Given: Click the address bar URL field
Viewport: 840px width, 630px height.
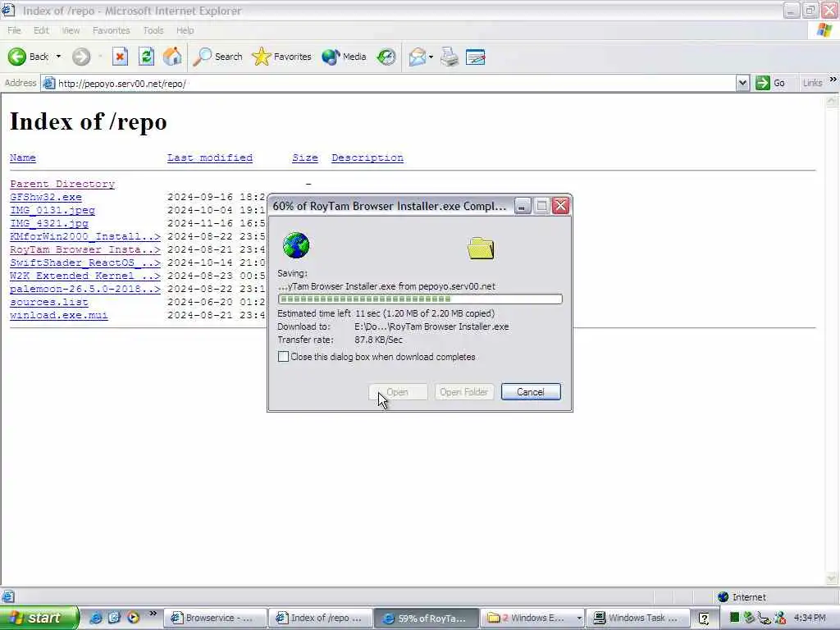Looking at the screenshot, I should (x=389, y=84).
